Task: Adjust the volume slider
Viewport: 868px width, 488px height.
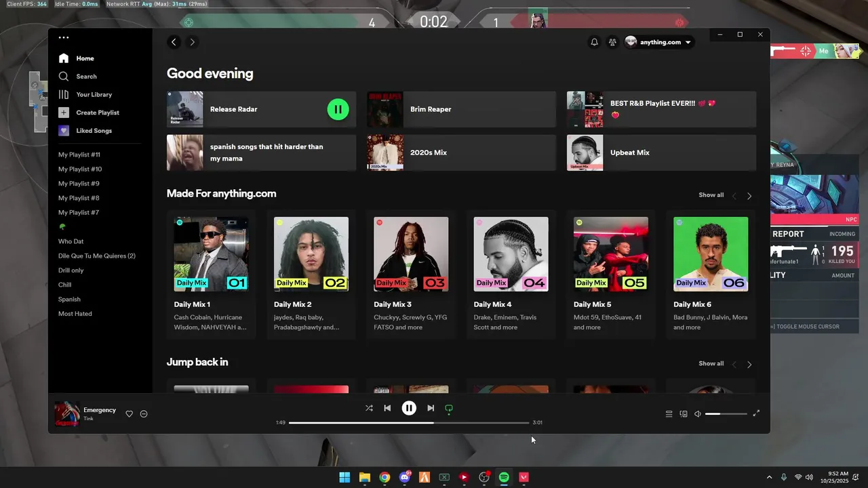Action: tap(726, 413)
